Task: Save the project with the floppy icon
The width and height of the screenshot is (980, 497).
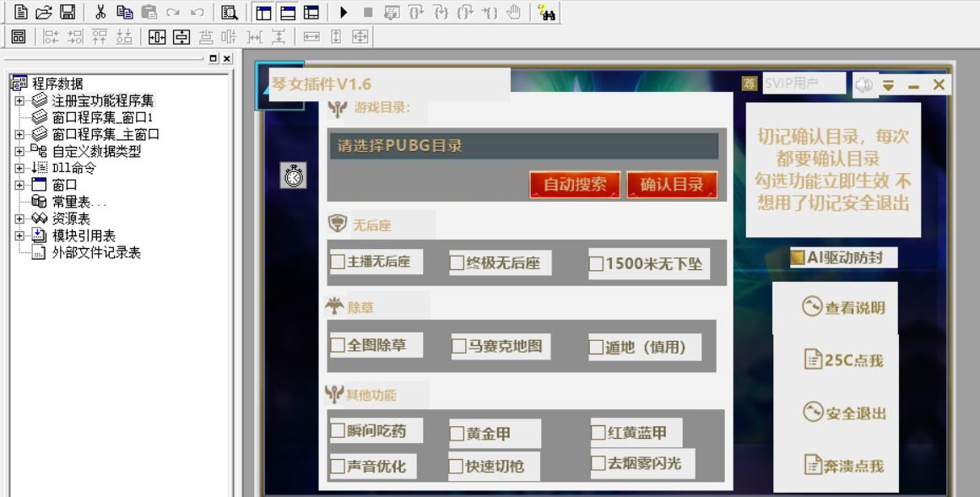Action: 68,12
